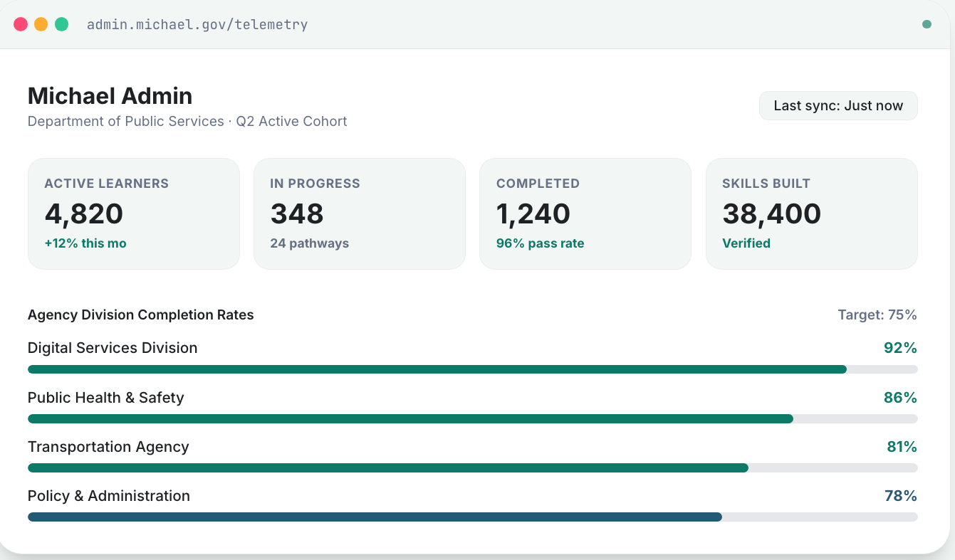955x560 pixels.
Task: Click the green maximize window dot
Action: [x=62, y=24]
